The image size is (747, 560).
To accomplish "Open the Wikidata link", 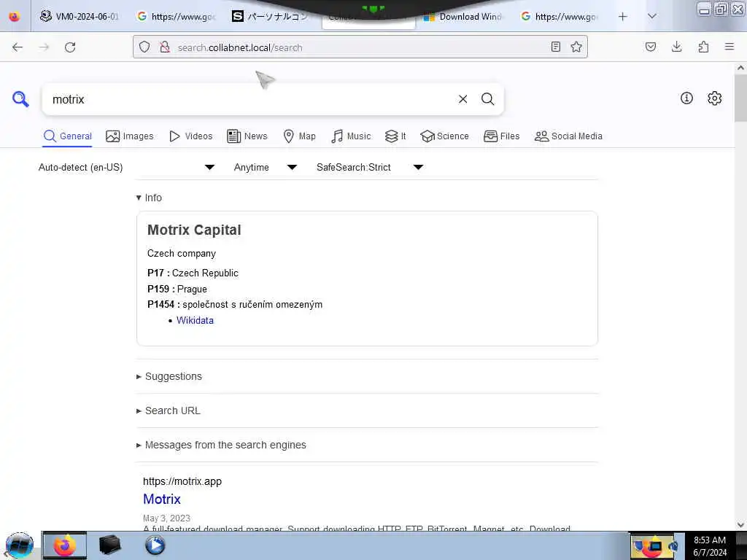I will tap(195, 321).
